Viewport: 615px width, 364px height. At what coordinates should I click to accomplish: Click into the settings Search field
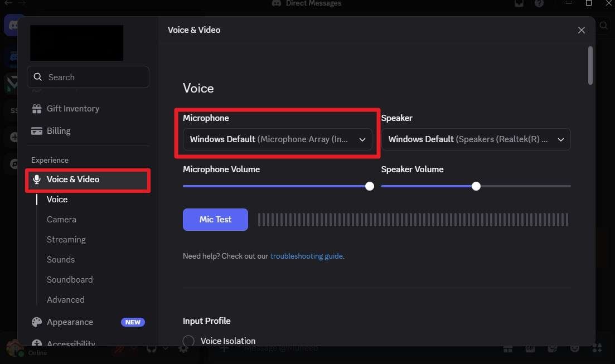[88, 77]
